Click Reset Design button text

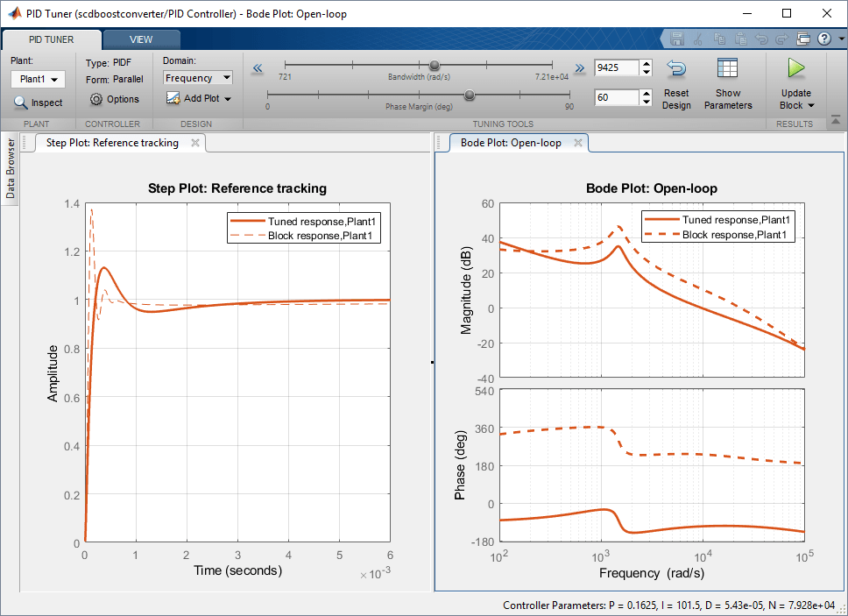pyautogui.click(x=676, y=99)
